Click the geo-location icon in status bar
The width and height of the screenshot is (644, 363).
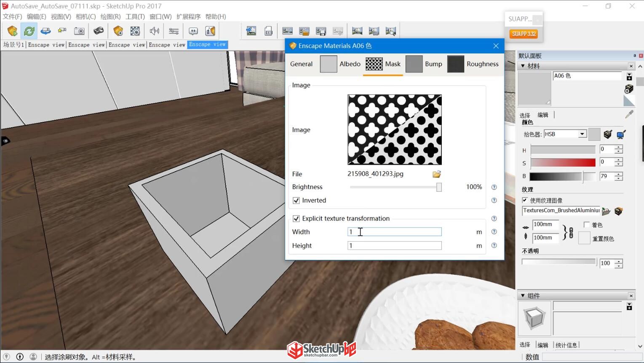[x=6, y=357]
